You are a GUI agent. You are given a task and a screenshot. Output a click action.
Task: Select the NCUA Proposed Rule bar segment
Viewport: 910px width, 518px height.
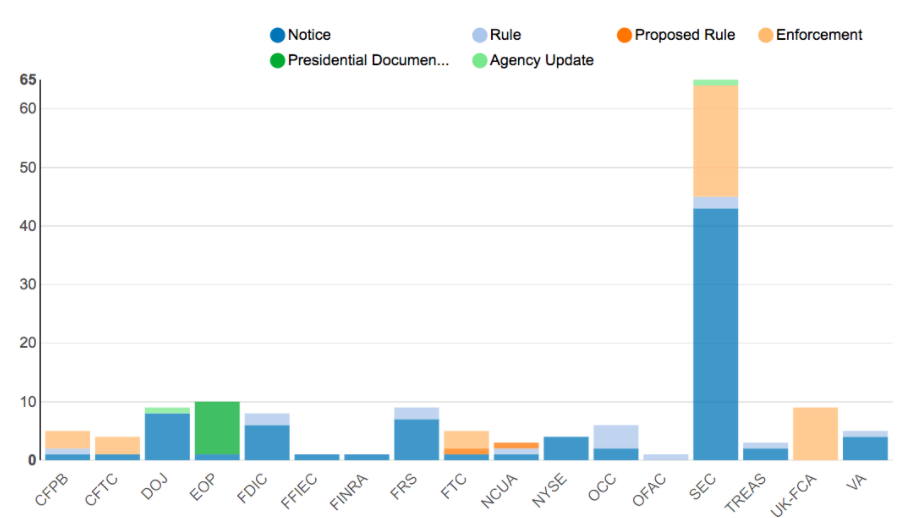pos(517,445)
